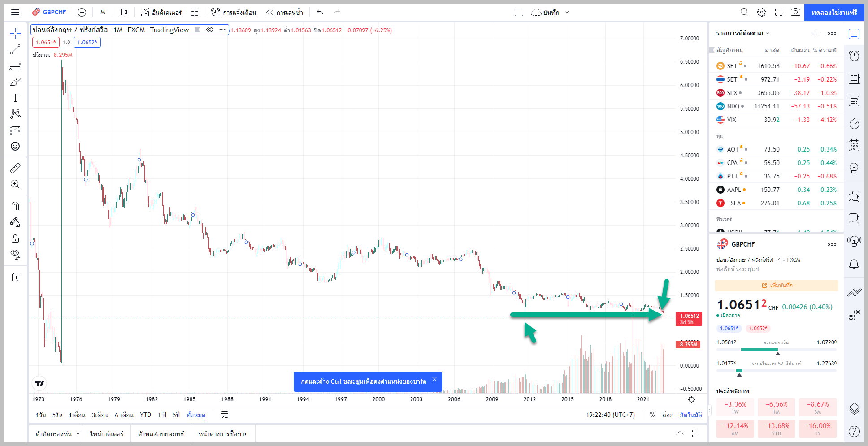
Task: Create an alert from the top toolbar
Action: pyautogui.click(x=234, y=12)
